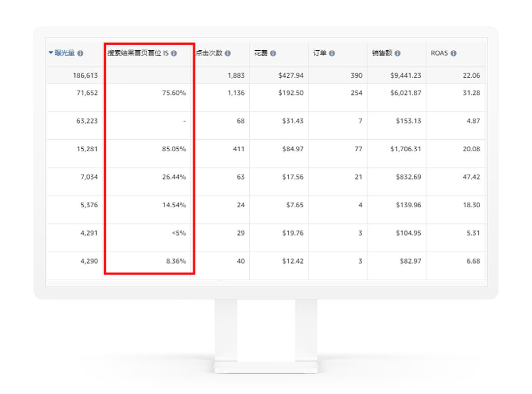Select the spend cell $19.76
Screen dimensions: 532x394
[293, 233]
